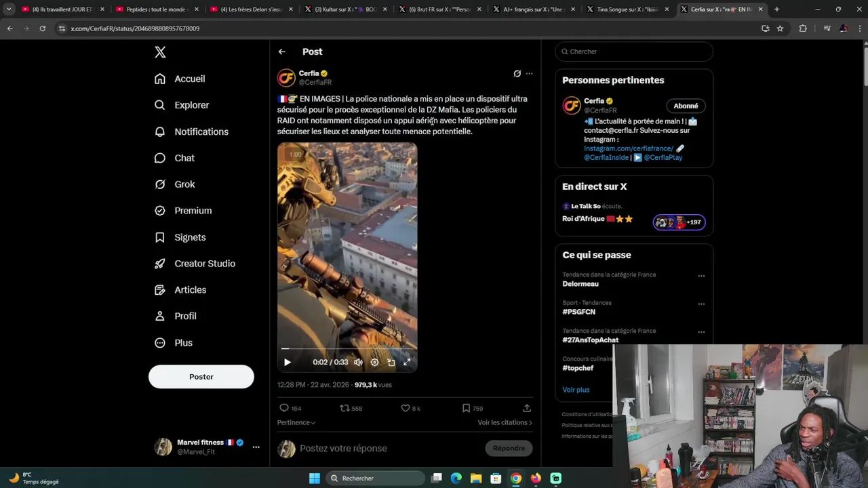Like the post with 8k likes
Screen dimensions: 868x488
pos(411,408)
